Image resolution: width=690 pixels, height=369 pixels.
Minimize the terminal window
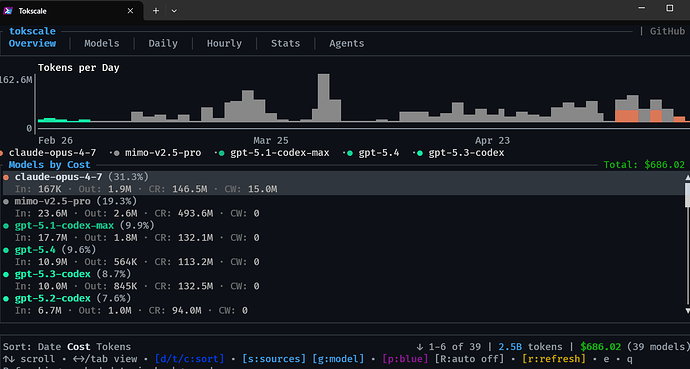(x=642, y=8)
